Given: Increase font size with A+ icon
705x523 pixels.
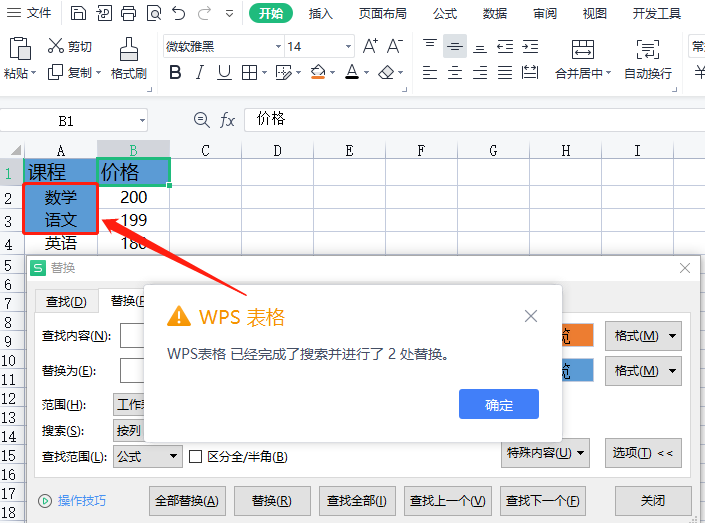Looking at the screenshot, I should point(370,46).
